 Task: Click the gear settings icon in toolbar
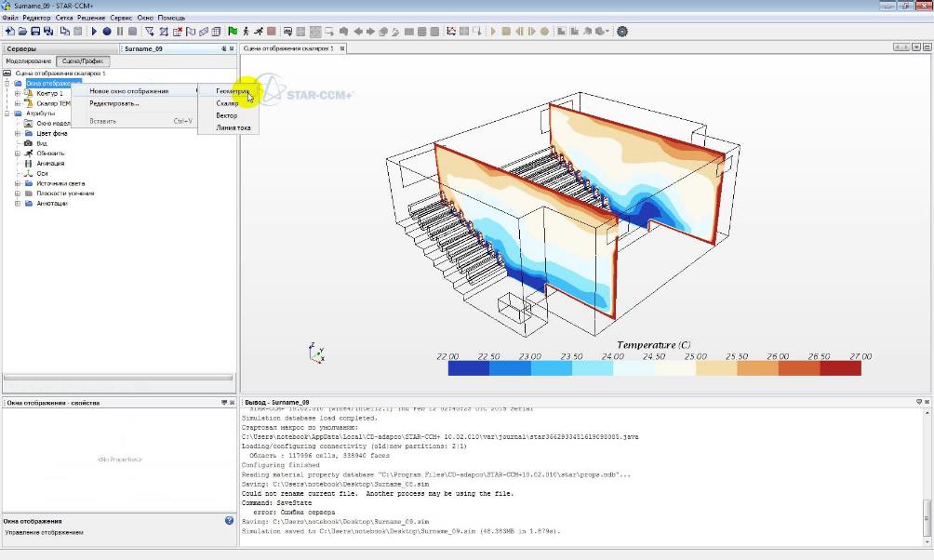point(622,32)
